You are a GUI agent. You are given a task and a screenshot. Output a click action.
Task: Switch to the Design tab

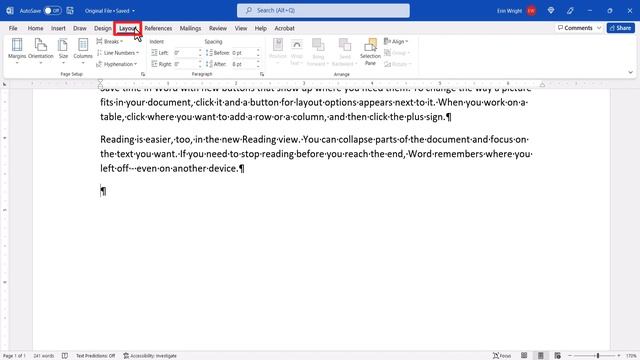(102, 28)
